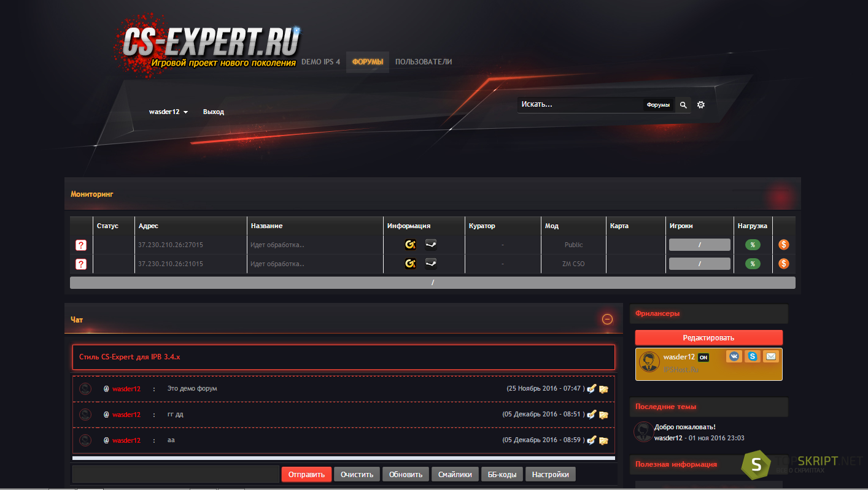
Task: Click the search magnifier icon
Action: click(x=683, y=105)
